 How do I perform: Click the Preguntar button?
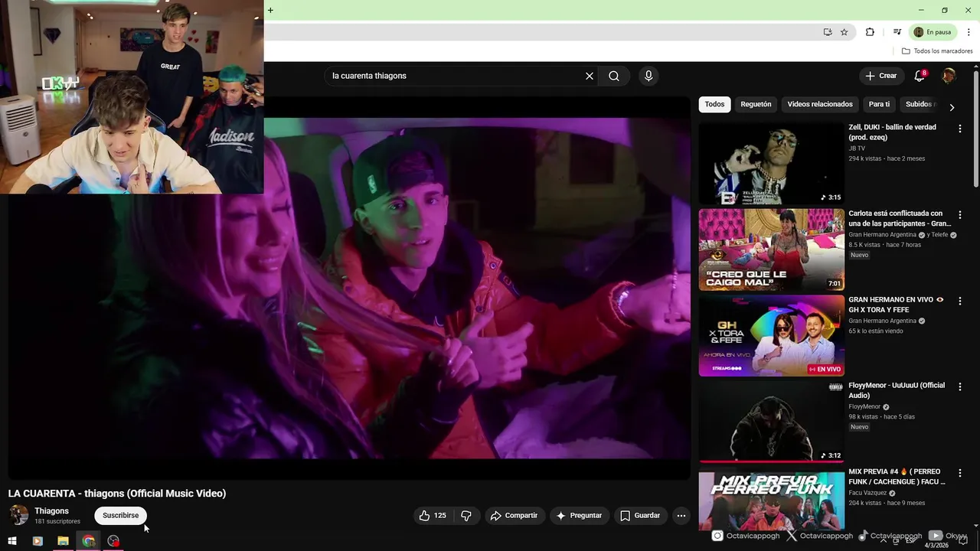tap(579, 516)
